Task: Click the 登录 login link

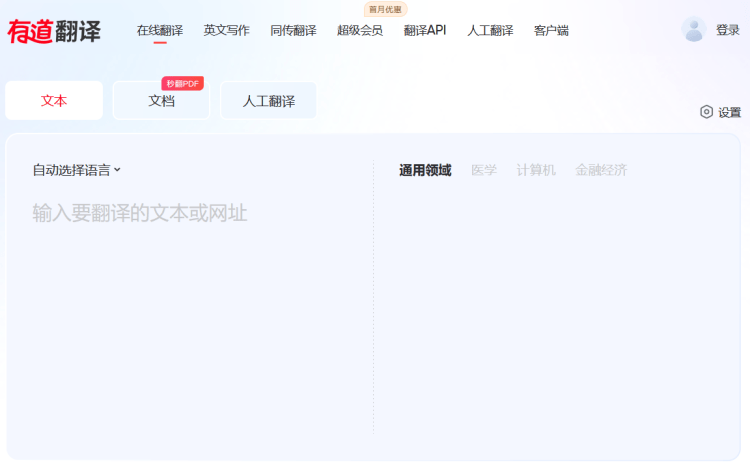Action: pyautogui.click(x=728, y=30)
